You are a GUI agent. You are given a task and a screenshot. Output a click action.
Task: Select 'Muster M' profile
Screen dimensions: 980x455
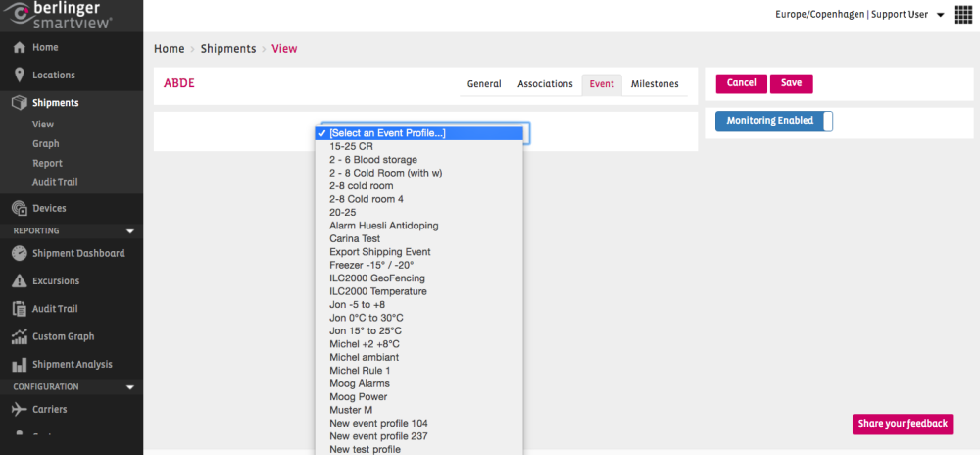(x=418, y=410)
